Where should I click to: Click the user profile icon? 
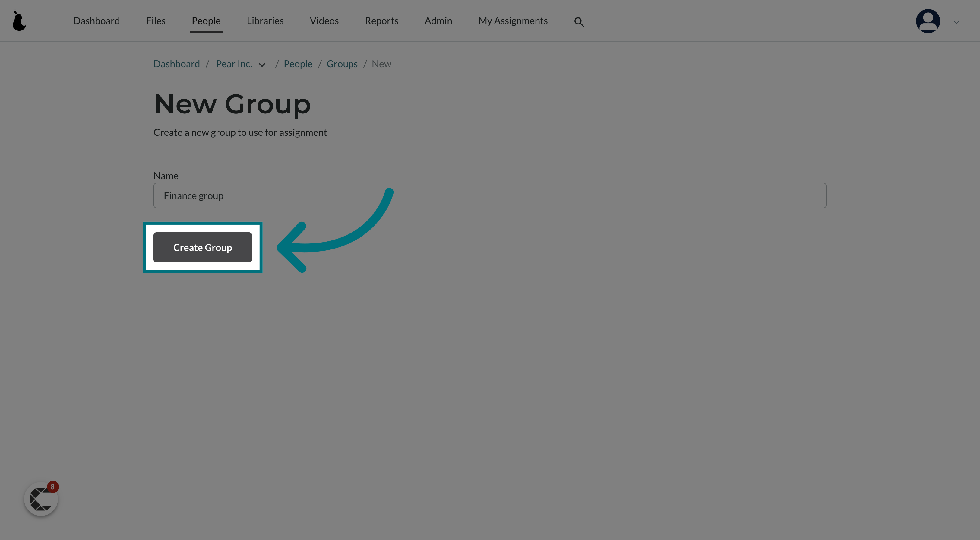928,21
